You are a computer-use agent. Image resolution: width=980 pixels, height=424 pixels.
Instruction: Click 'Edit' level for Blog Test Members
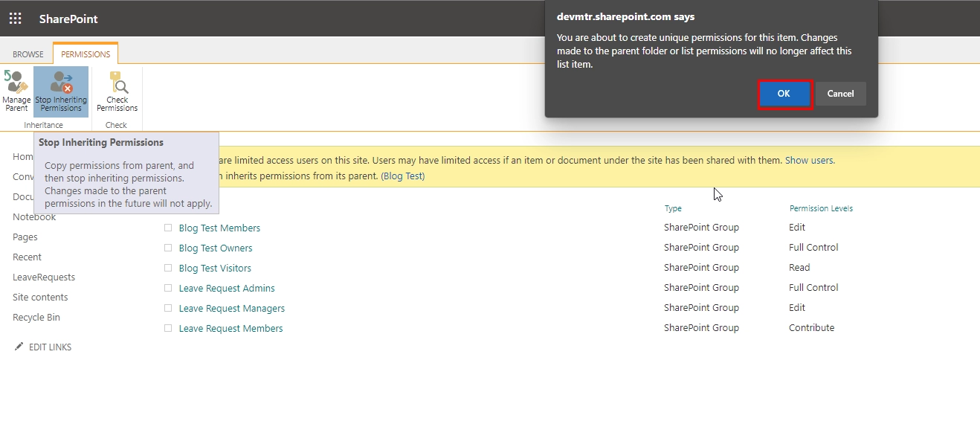pyautogui.click(x=797, y=227)
